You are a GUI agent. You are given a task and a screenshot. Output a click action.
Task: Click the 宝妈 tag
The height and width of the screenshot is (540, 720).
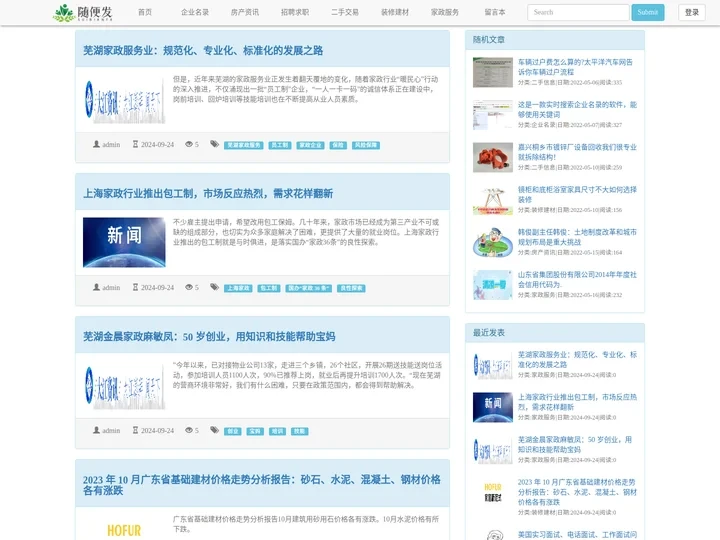coord(255,431)
